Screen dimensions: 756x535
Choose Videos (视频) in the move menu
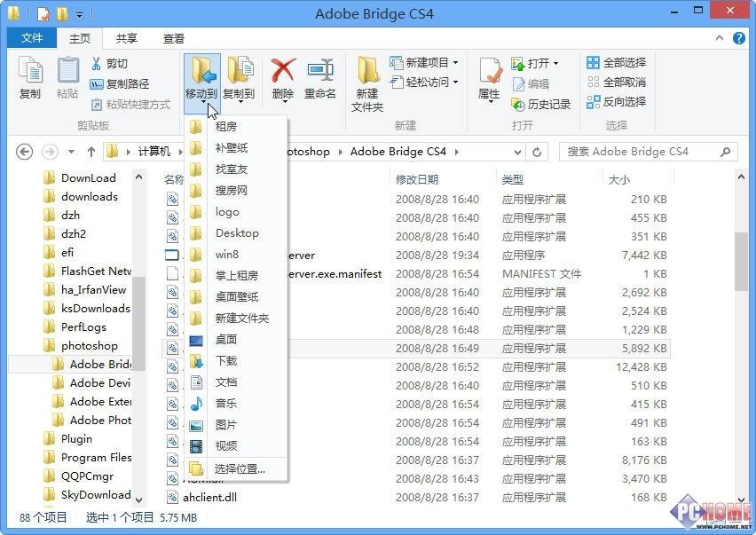236,445
